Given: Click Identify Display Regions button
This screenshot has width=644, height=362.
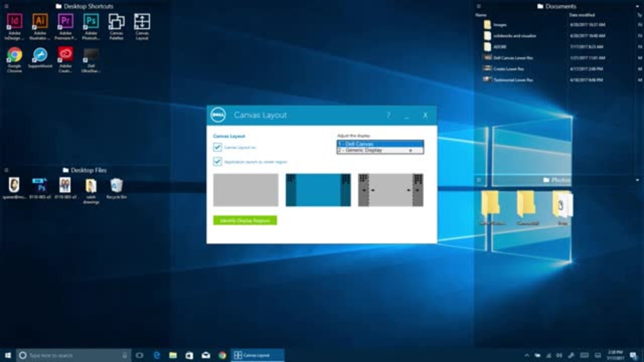Looking at the screenshot, I should point(245,221).
